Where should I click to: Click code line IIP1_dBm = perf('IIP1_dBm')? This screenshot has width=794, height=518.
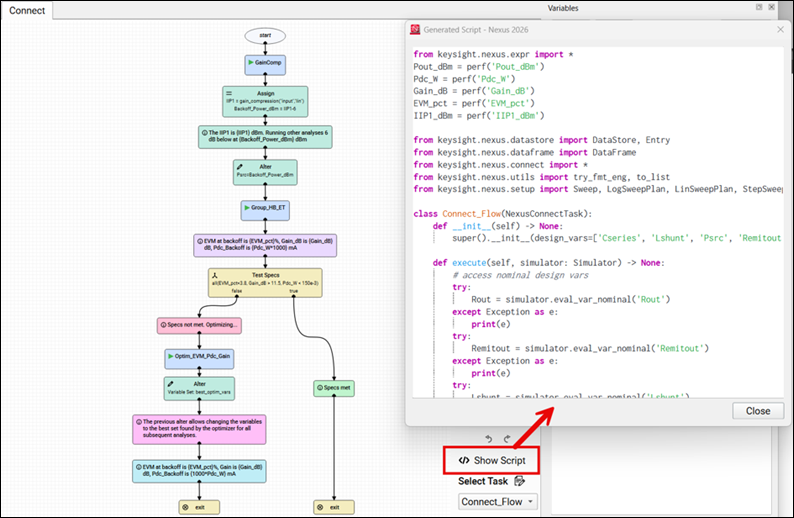(x=479, y=115)
